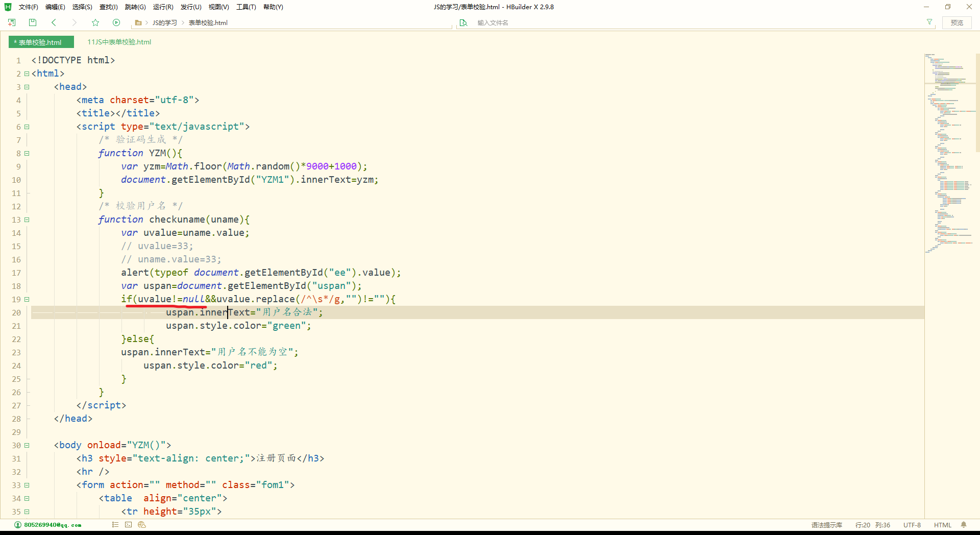Image resolution: width=980 pixels, height=535 pixels.
Task: Click the new file toolbar icon
Action: point(12,22)
